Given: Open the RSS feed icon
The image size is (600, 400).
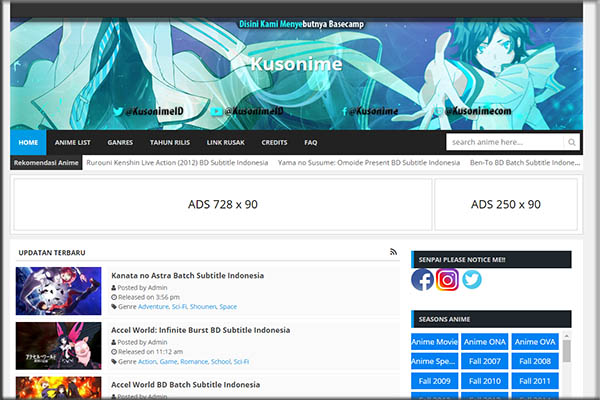Looking at the screenshot, I should click(393, 252).
